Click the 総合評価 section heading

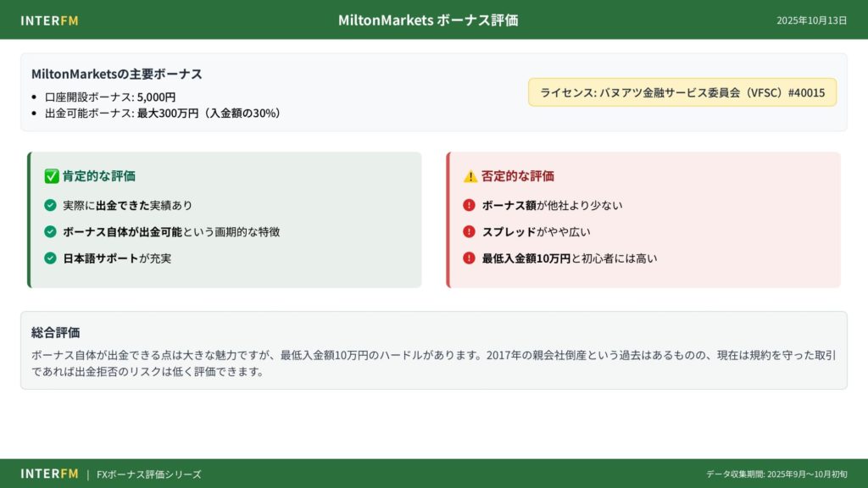(x=55, y=332)
